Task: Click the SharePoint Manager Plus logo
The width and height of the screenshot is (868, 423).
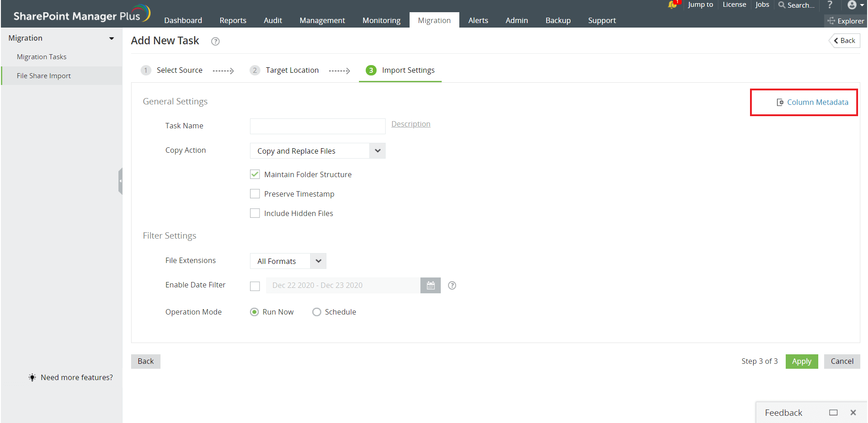Action: tap(82, 14)
